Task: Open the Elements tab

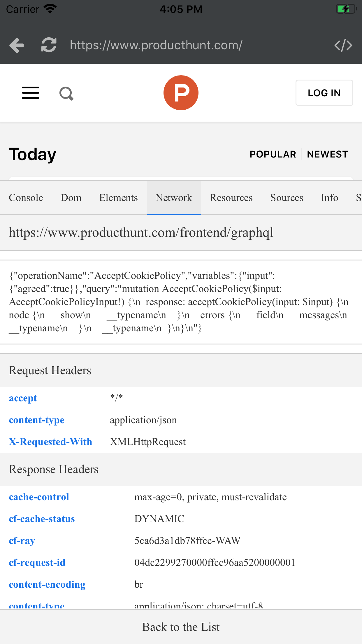Action: [x=118, y=198]
